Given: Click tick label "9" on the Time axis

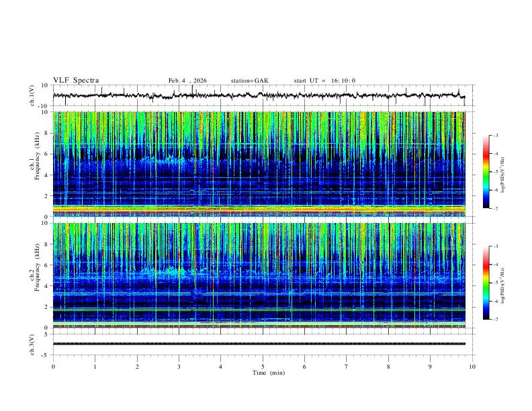Looking at the screenshot, I should tap(430, 367).
